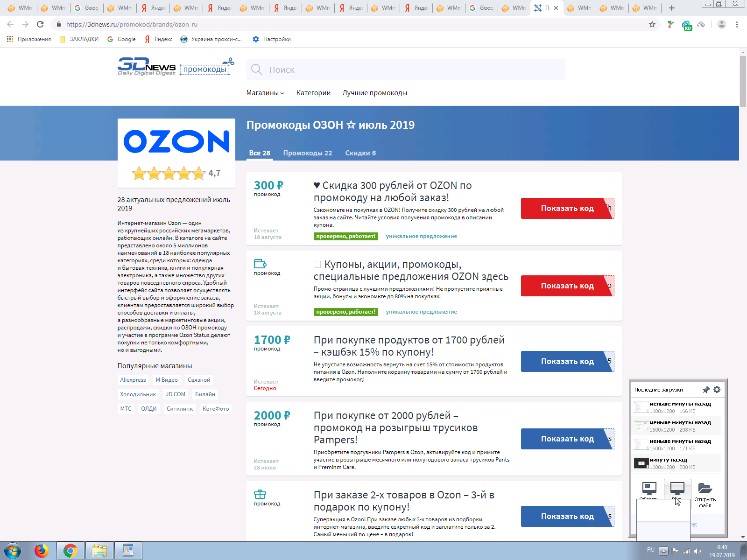Screen dimensions: 747x560
Task: Open the 'Холодильник' store link
Action: tap(138, 394)
